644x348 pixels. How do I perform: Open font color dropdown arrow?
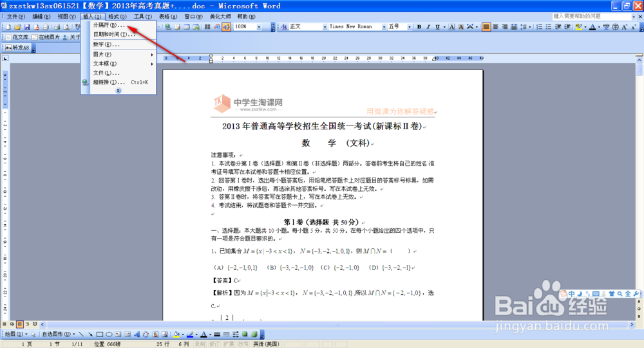pyautogui.click(x=599, y=26)
